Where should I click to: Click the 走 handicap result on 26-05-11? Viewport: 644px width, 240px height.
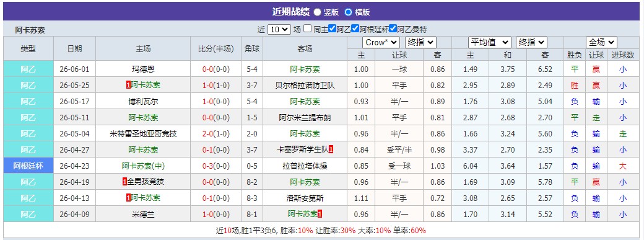(x=596, y=118)
